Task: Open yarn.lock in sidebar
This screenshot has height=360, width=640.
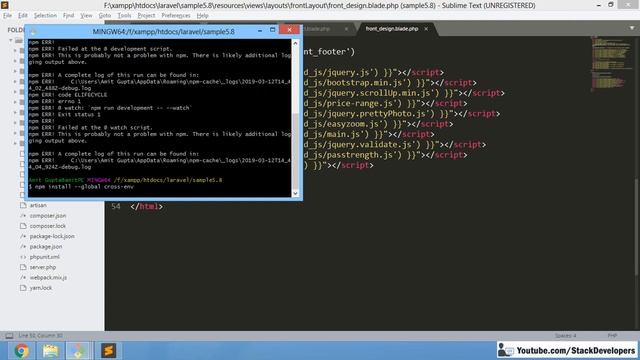Action: [x=41, y=288]
